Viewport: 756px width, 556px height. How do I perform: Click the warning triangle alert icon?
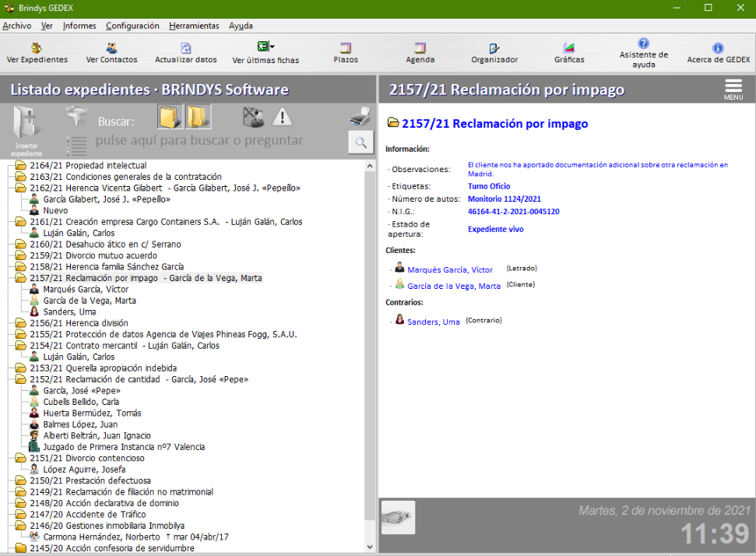click(281, 118)
